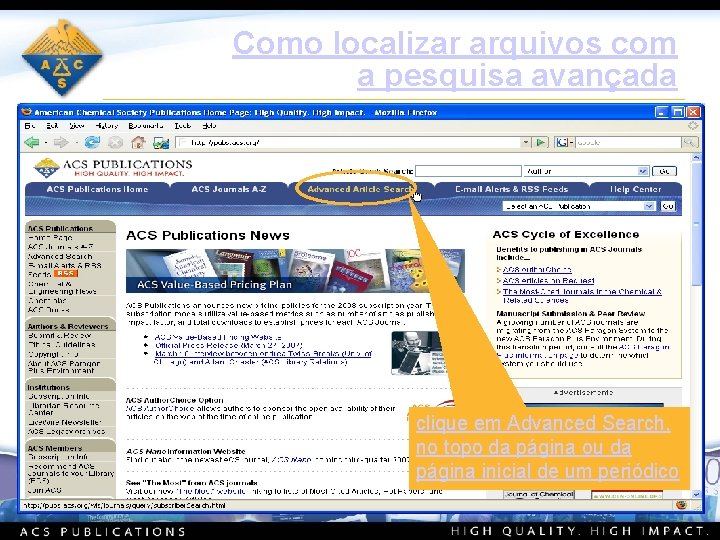Click the activity throbber icon near menu bar
Viewport: 720px width, 540px height.
point(693,125)
